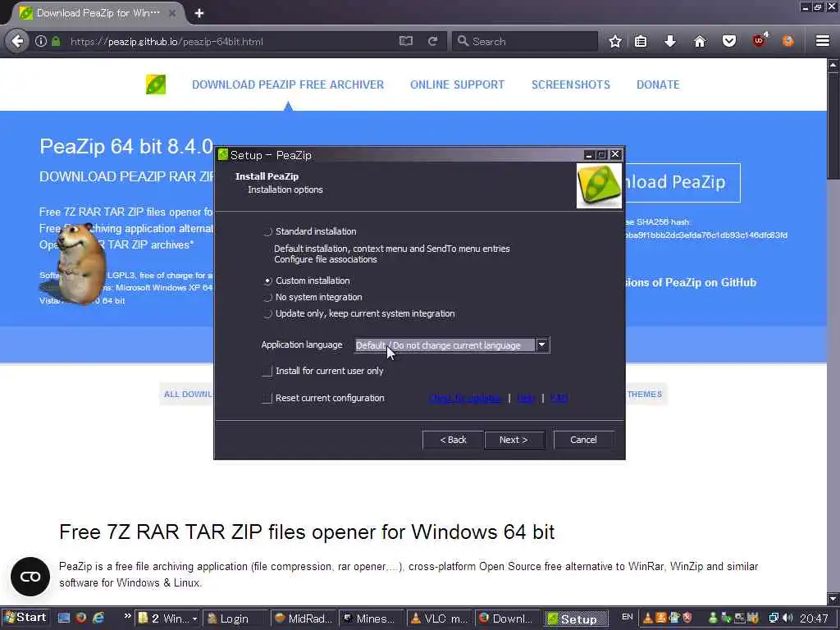Image resolution: width=840 pixels, height=630 pixels.
Task: Click the 20:47 taskbar clock
Action: coord(814,619)
